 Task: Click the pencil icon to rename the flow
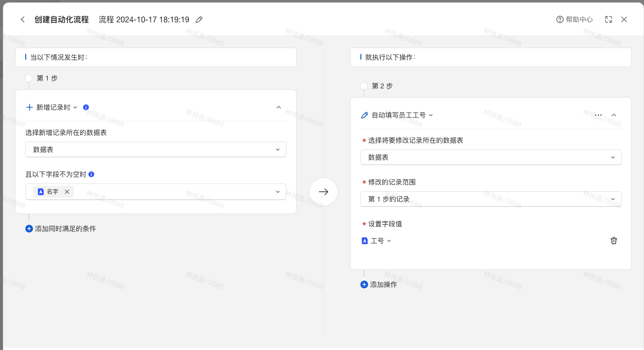(x=199, y=19)
